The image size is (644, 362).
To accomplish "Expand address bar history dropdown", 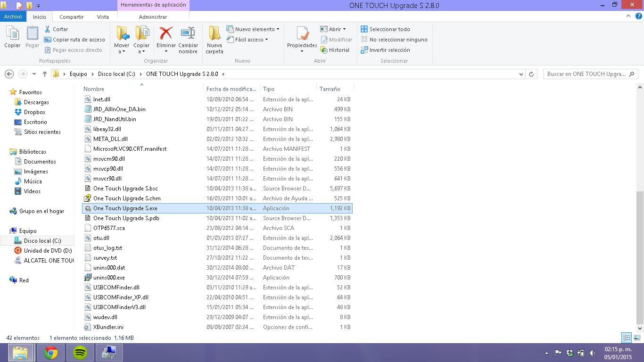I will click(521, 74).
